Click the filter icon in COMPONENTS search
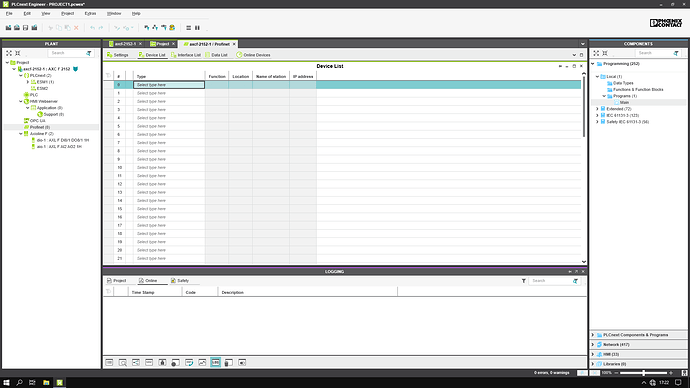Image resolution: width=690 pixels, height=388 pixels. tap(676, 53)
